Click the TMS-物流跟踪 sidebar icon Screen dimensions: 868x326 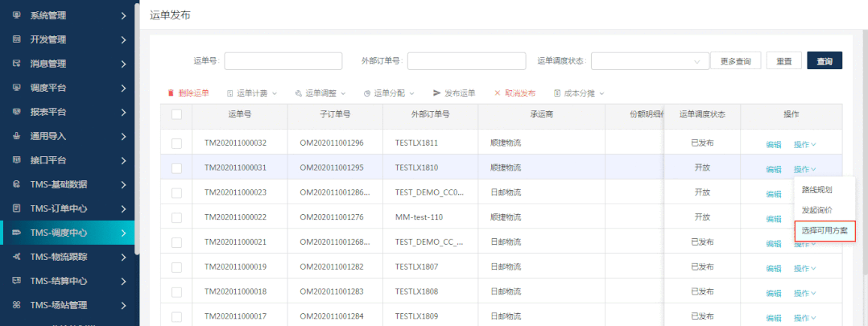(x=16, y=257)
